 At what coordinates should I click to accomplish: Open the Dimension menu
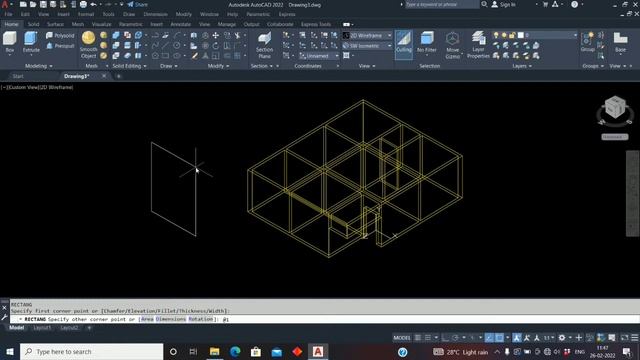[x=155, y=14]
